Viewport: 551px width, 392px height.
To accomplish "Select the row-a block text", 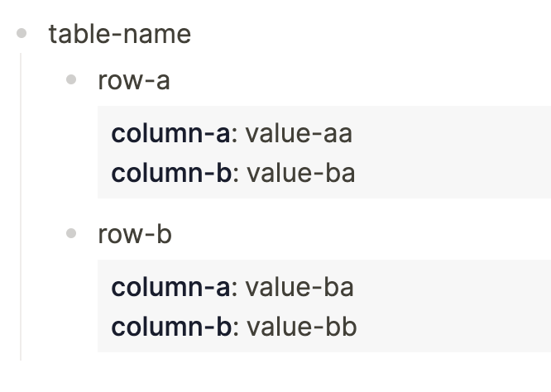I will [134, 80].
